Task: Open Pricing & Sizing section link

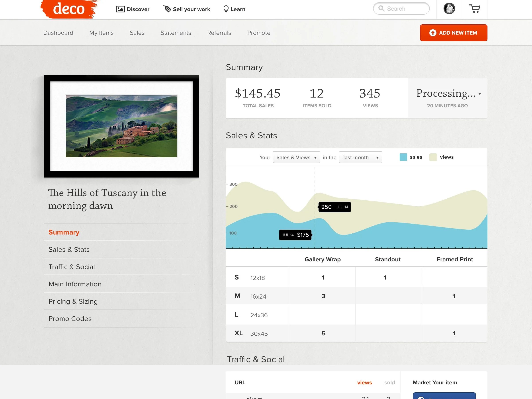Action: pyautogui.click(x=73, y=301)
